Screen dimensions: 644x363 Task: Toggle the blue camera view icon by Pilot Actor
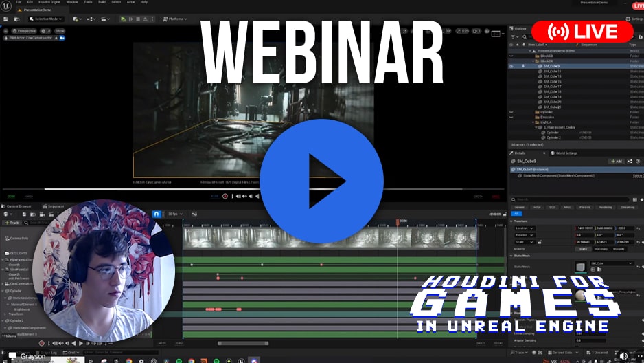point(62,38)
